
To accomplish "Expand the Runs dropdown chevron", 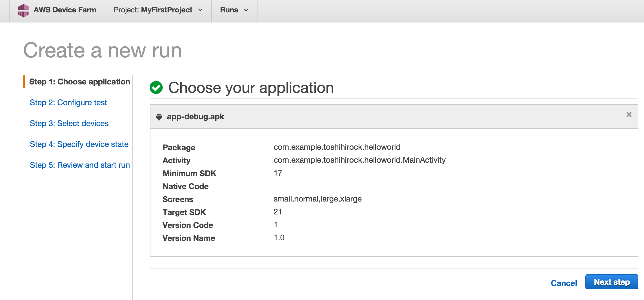I will tap(246, 10).
